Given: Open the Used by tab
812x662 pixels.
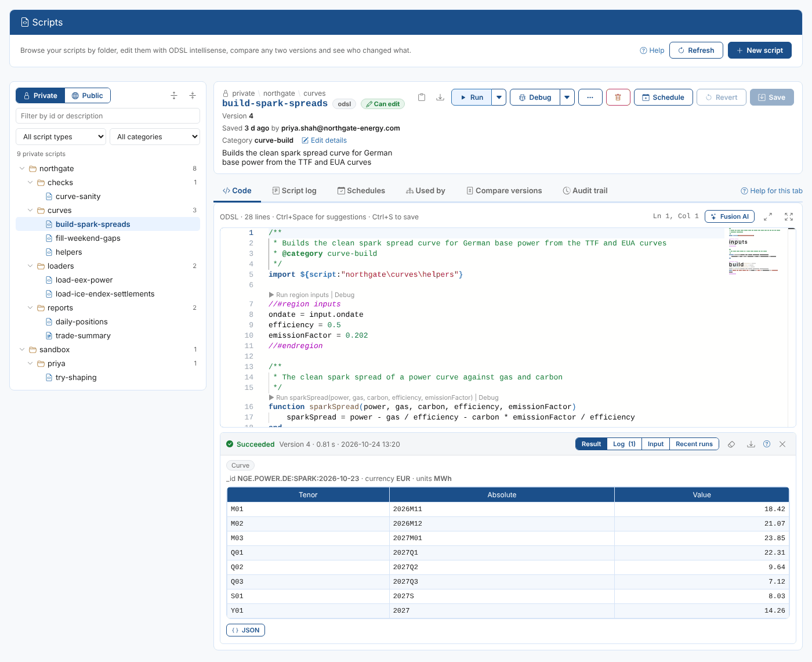Looking at the screenshot, I should (x=426, y=191).
